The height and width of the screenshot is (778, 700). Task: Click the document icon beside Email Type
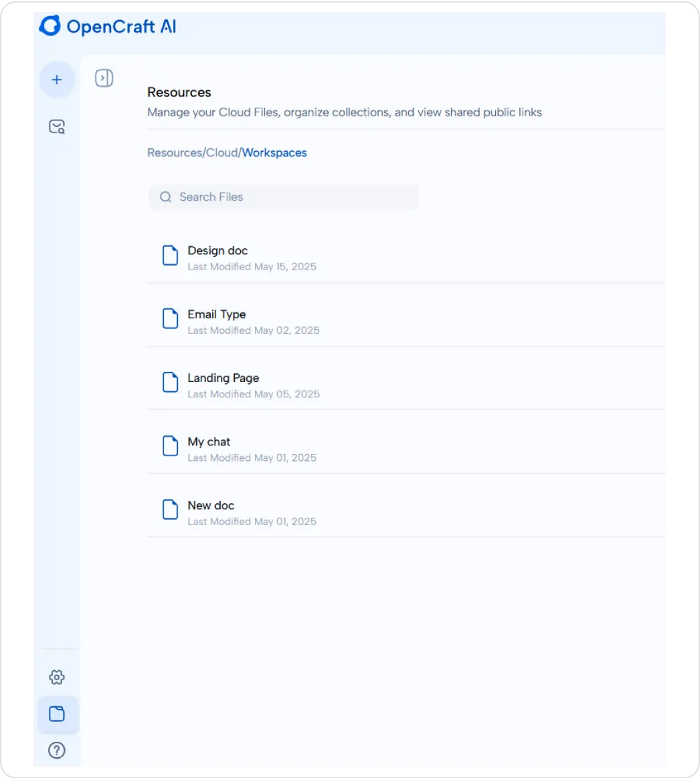click(x=170, y=318)
